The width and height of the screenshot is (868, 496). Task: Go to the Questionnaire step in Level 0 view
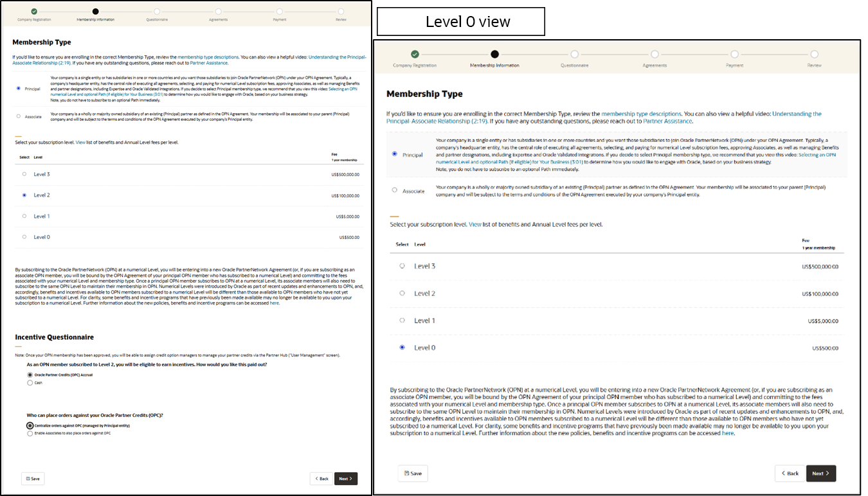pyautogui.click(x=574, y=54)
